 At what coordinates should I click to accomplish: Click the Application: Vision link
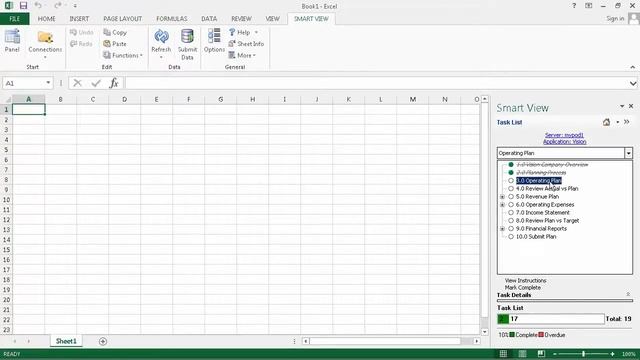(564, 142)
